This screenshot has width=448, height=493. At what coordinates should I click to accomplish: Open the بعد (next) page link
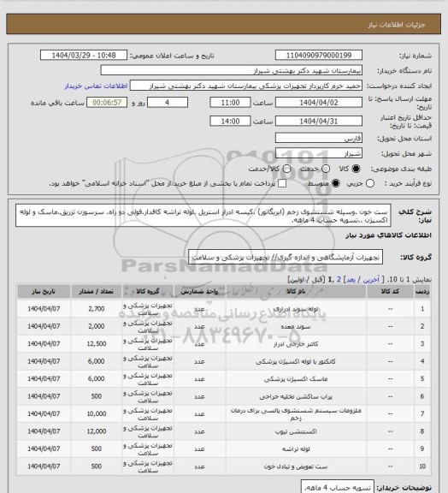pos(351,280)
